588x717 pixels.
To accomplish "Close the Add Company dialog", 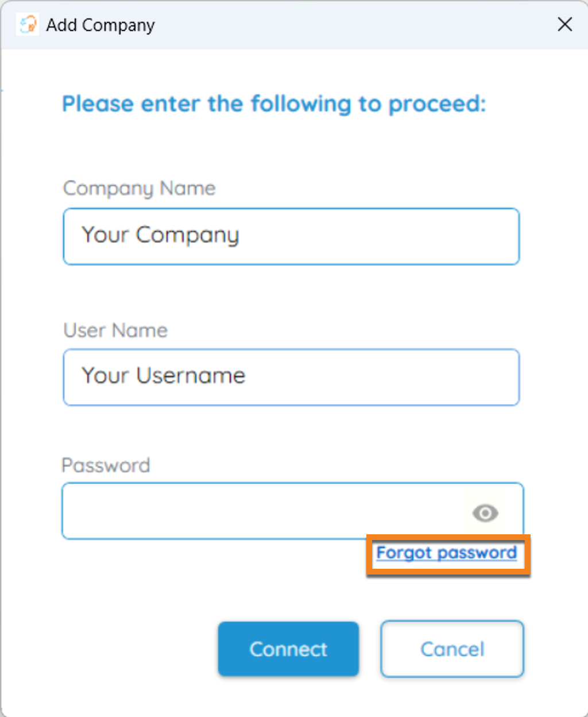I will [565, 24].
